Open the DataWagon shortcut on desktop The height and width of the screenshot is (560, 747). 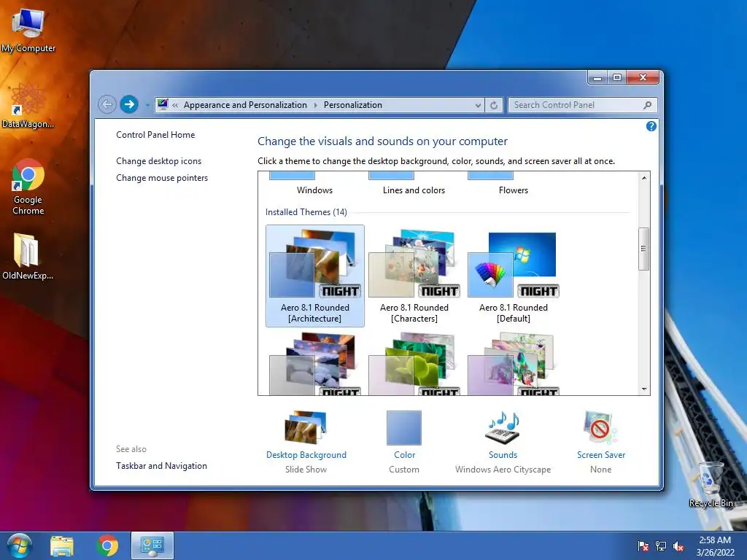[28, 105]
